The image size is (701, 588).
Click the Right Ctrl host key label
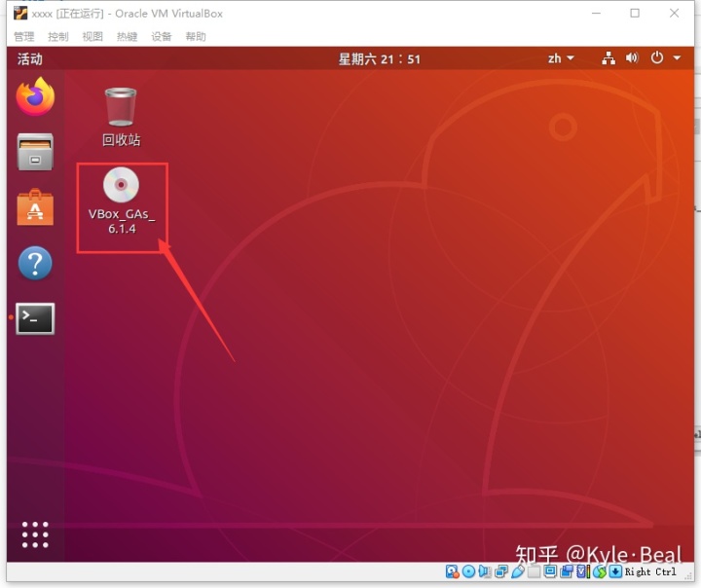coord(650,571)
